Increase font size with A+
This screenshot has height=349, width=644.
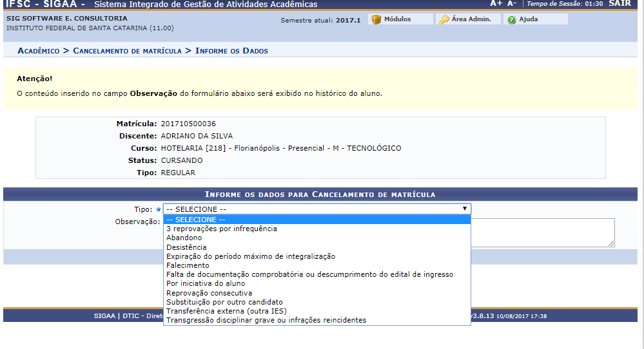496,3
